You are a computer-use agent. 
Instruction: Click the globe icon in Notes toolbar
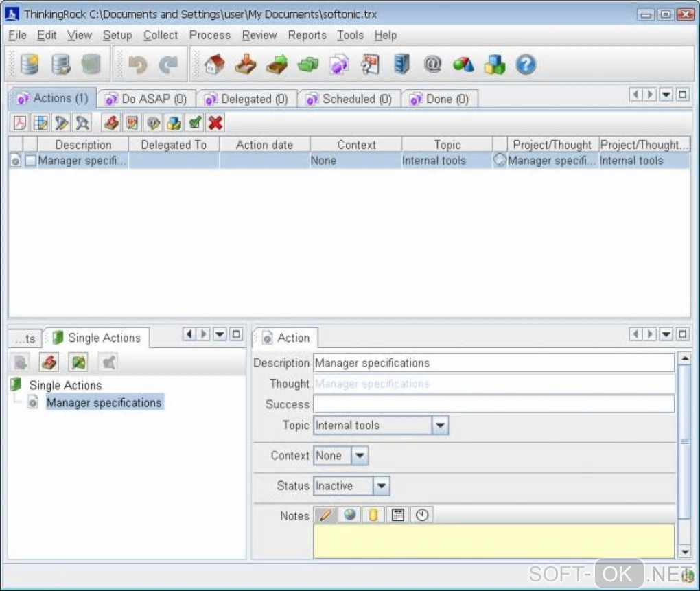(350, 515)
